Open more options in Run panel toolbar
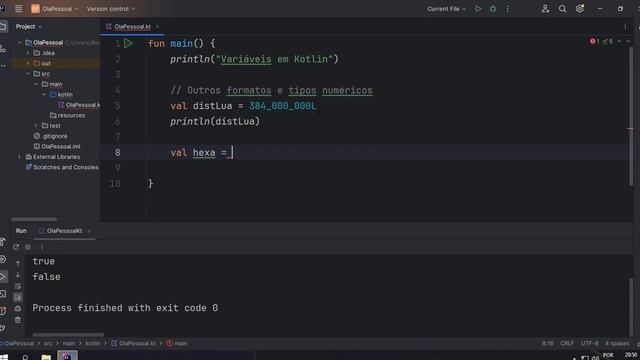This screenshot has height=360, width=640. click(41, 247)
